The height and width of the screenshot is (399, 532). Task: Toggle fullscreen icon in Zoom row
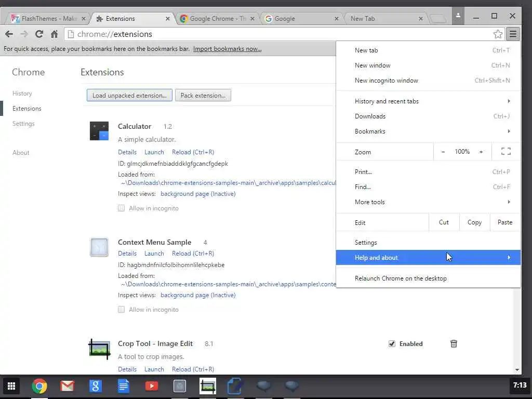coord(506,152)
